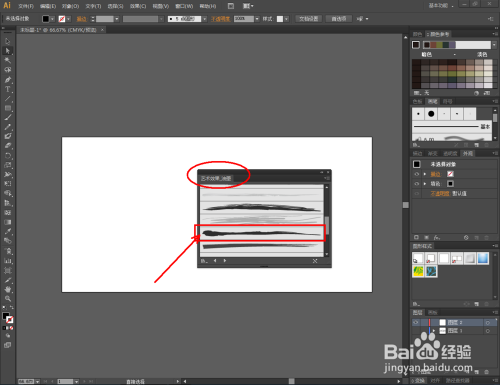
Task: Open the 编辑(E) menu
Action: coord(48,6)
